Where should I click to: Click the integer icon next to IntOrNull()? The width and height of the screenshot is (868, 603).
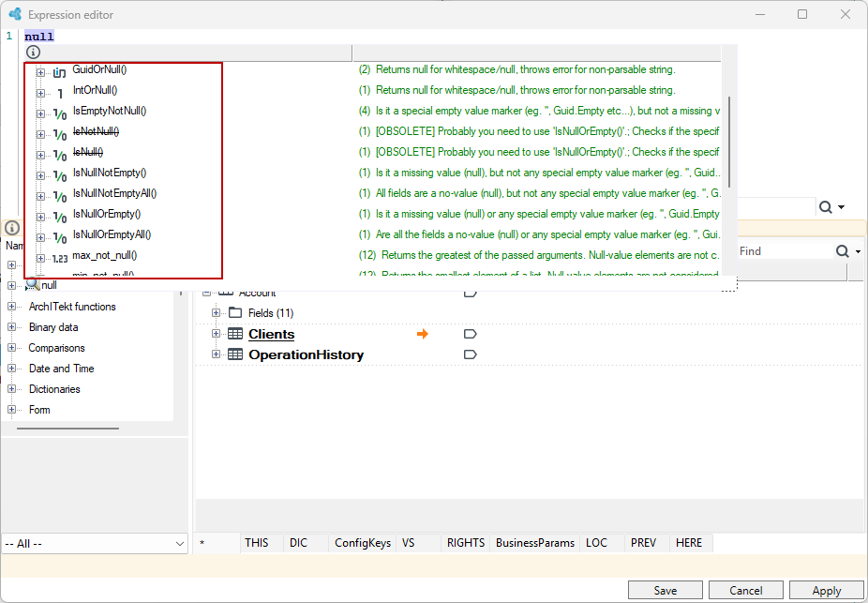(x=60, y=93)
